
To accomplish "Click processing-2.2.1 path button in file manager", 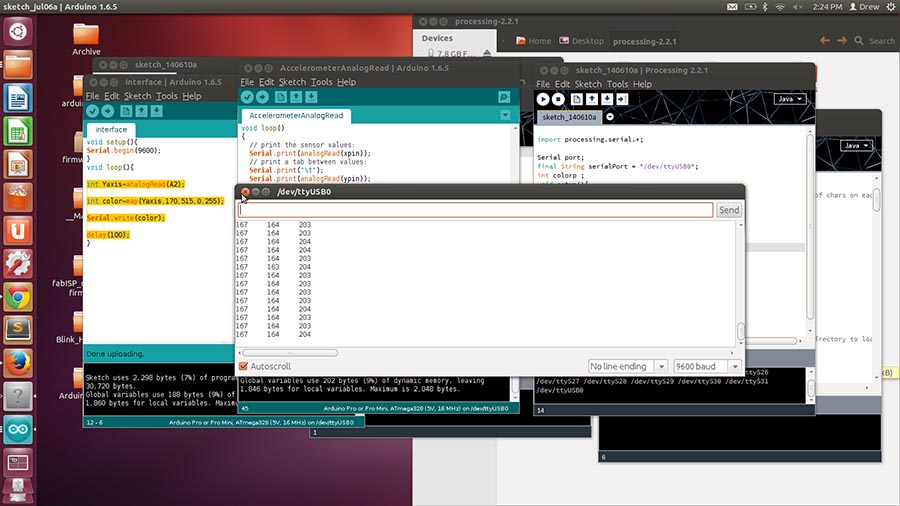I will pos(645,41).
